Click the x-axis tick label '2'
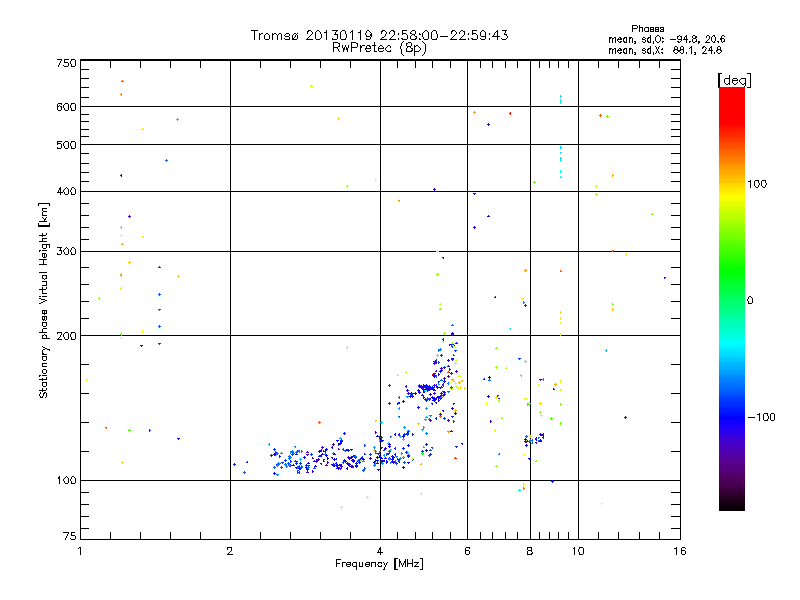This screenshot has height=600, width=800. pyautogui.click(x=230, y=551)
